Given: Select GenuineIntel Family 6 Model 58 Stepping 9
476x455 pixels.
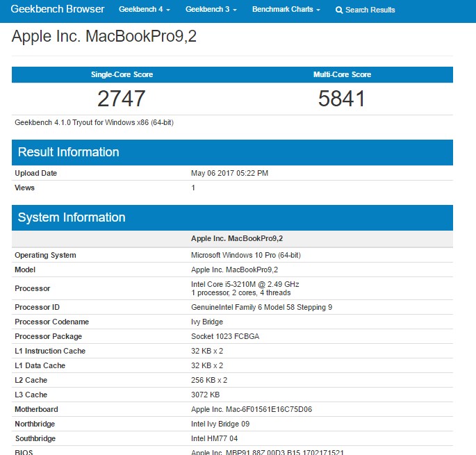Looking at the screenshot, I should coord(262,307).
